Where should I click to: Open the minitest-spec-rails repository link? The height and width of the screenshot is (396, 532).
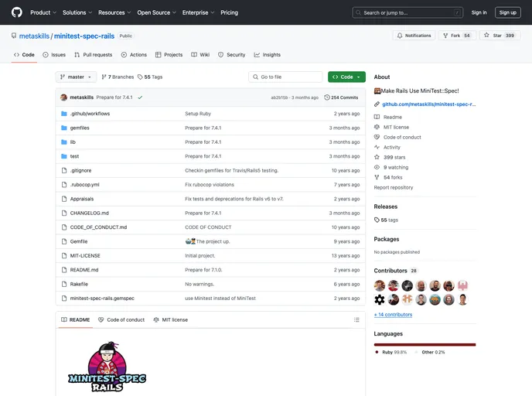pos(84,36)
